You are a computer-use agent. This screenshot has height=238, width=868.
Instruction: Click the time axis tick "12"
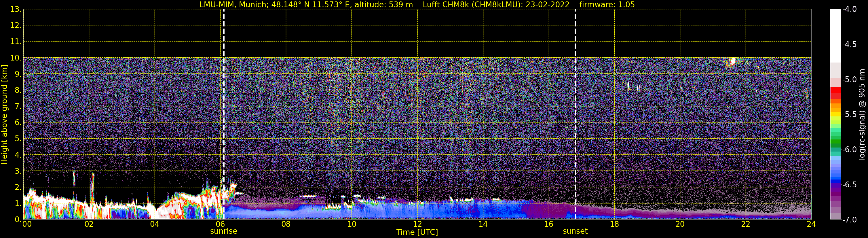pos(417,224)
